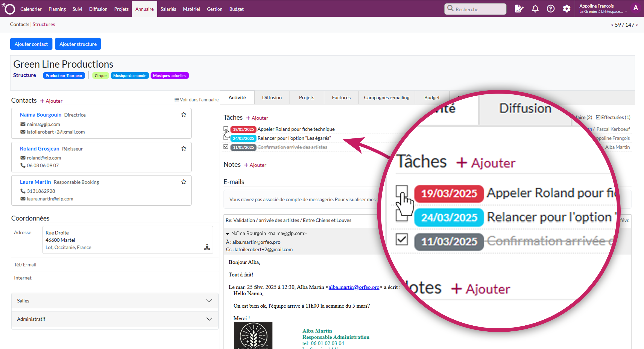Click the Orfeo logo icon
Screen dimensions: 644x349
click(9, 9)
